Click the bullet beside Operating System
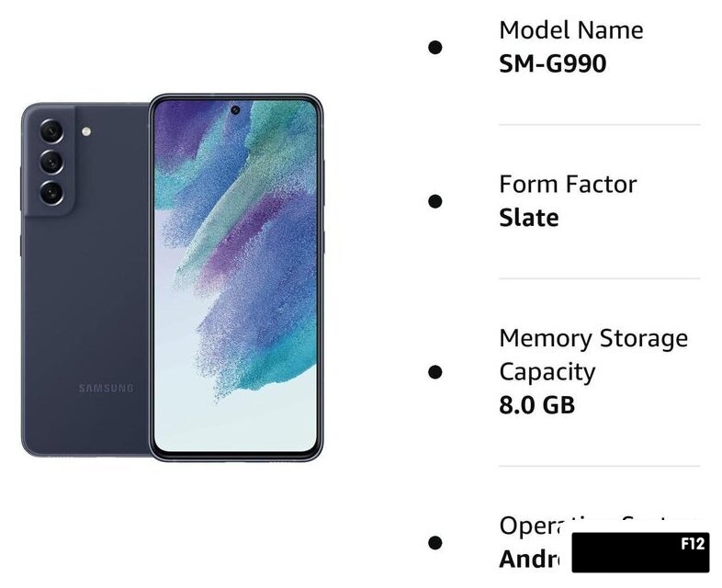This screenshot has height=588, width=722. [435, 542]
